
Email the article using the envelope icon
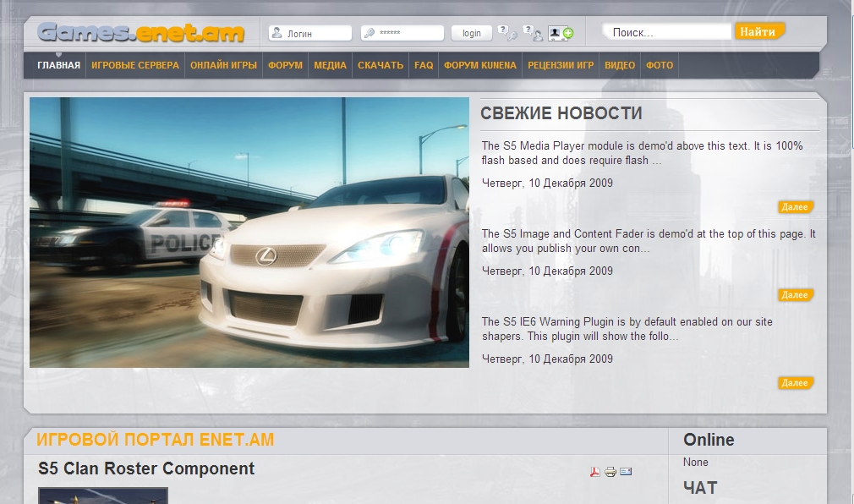[626, 472]
